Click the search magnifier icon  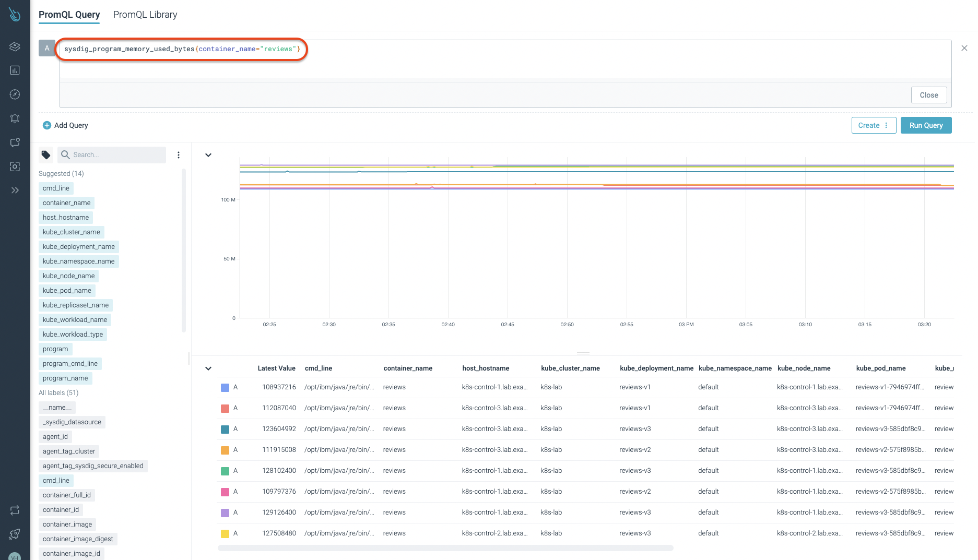pyautogui.click(x=65, y=154)
